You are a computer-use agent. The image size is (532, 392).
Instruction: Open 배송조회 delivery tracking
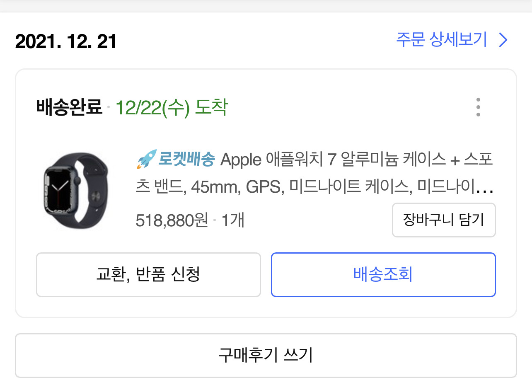(383, 274)
